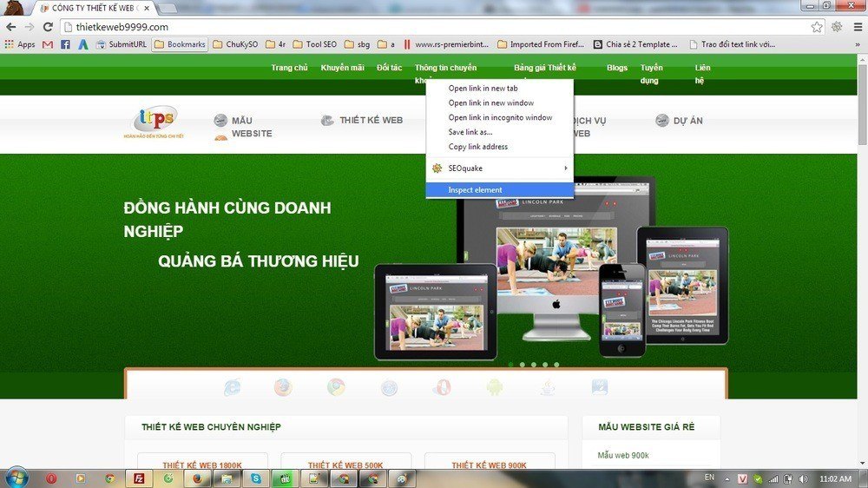Open Bảng giá Thiết kế navigation link
The image size is (868, 488).
tap(545, 68)
